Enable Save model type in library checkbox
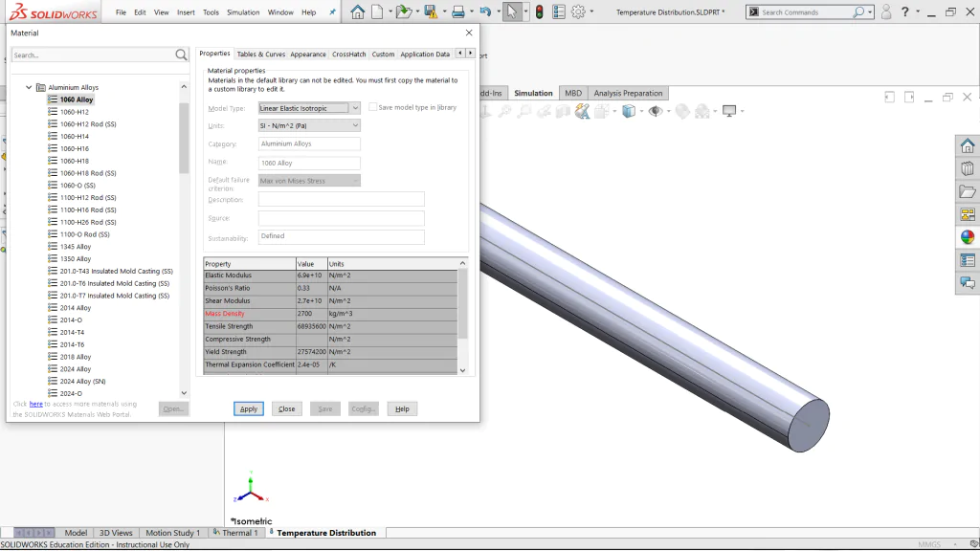The width and height of the screenshot is (980, 551). tap(372, 107)
